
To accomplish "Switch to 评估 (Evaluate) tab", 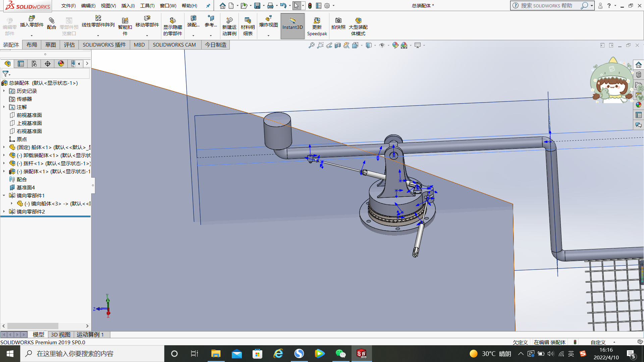I will pyautogui.click(x=69, y=45).
